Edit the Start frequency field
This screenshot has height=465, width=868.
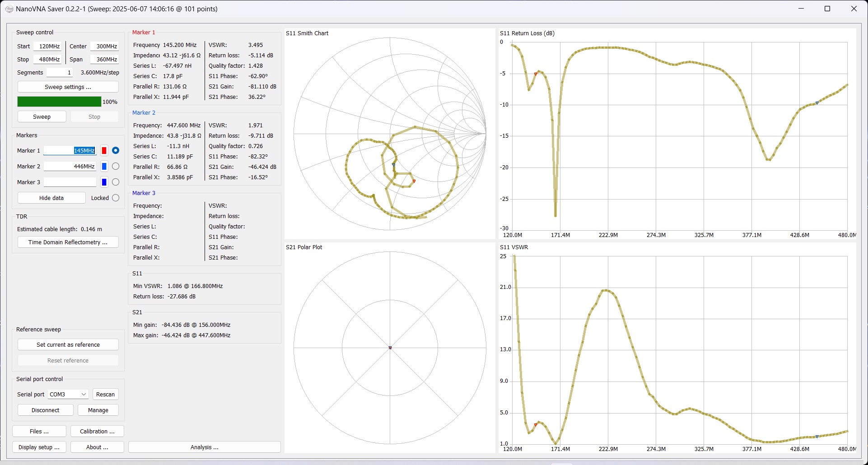47,46
